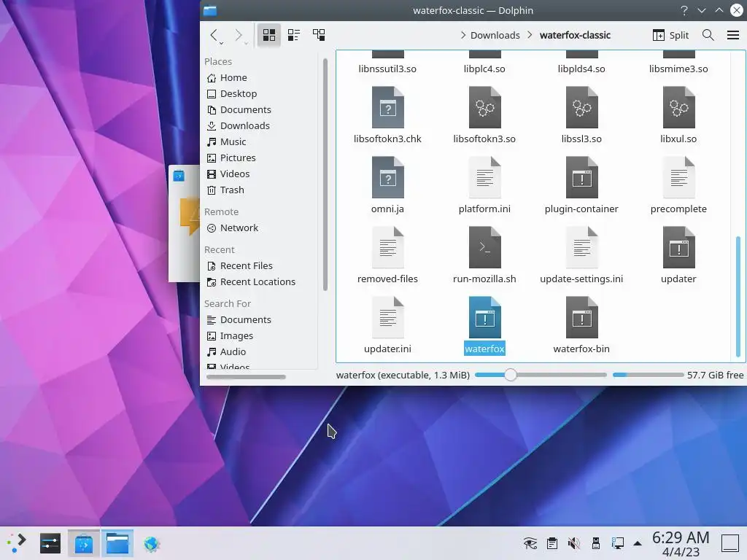Expand the chevron before waterfox-classic breadcrumb
Image resolution: width=747 pixels, height=560 pixels.
point(530,35)
